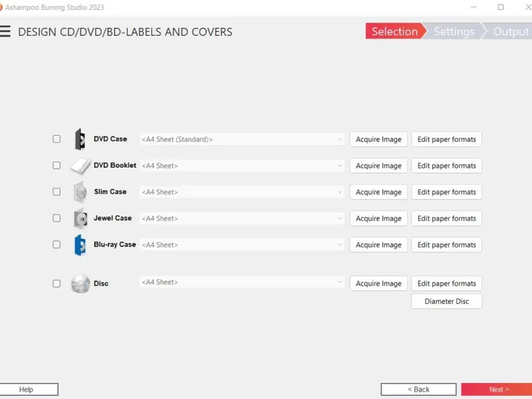Tick the Slim Case checkbox
This screenshot has height=399, width=532.
pos(57,192)
